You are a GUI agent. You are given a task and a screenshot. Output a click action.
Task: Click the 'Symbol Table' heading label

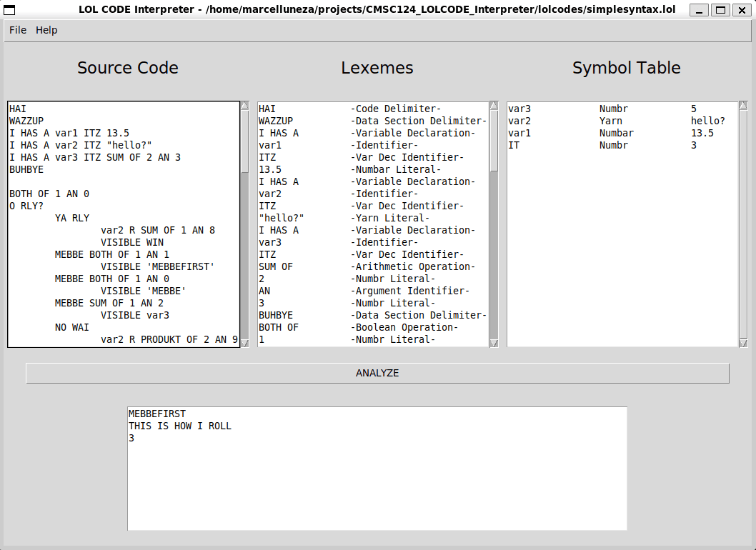point(626,68)
